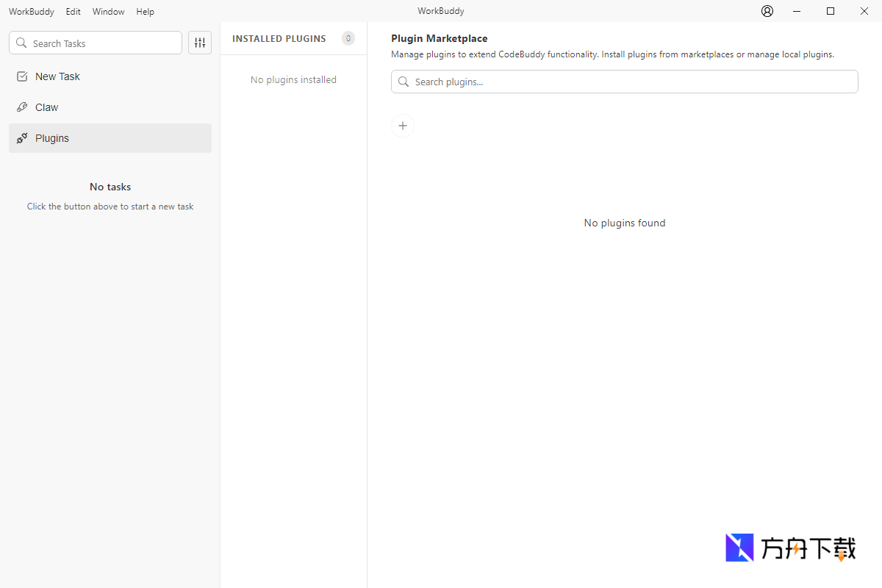This screenshot has height=588, width=882.
Task: Click magnifier icon in plugin search bar
Action: click(x=404, y=82)
